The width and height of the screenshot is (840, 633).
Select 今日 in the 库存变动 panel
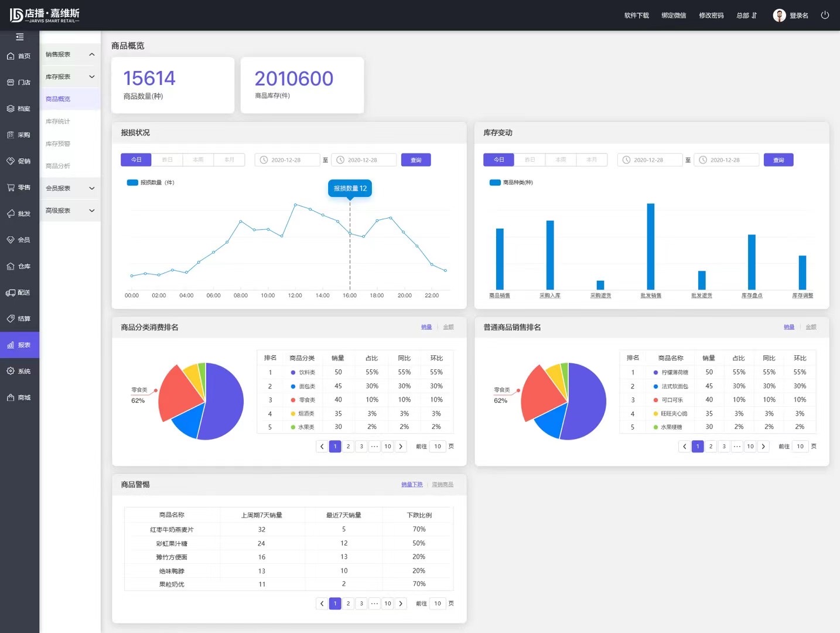coord(498,160)
